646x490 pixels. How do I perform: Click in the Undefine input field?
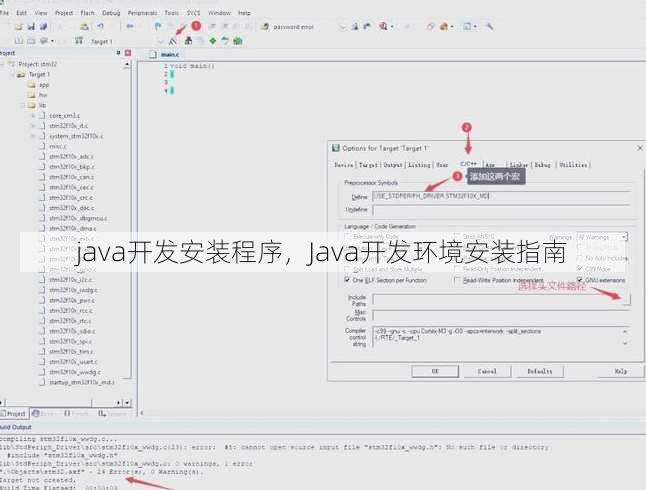(501, 210)
